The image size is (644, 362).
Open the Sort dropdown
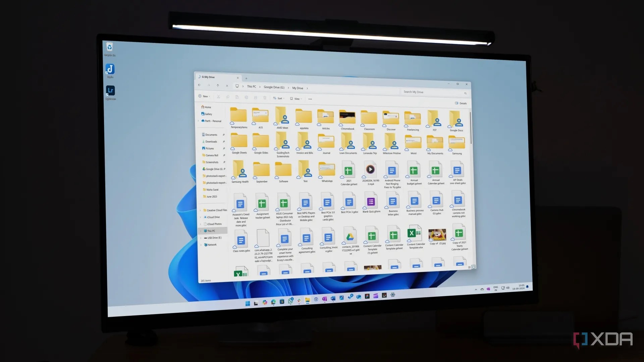(x=278, y=98)
